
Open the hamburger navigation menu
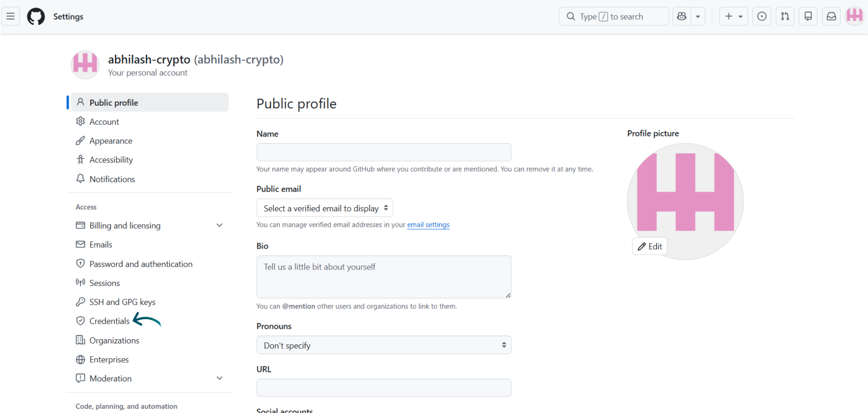pyautogui.click(x=10, y=16)
